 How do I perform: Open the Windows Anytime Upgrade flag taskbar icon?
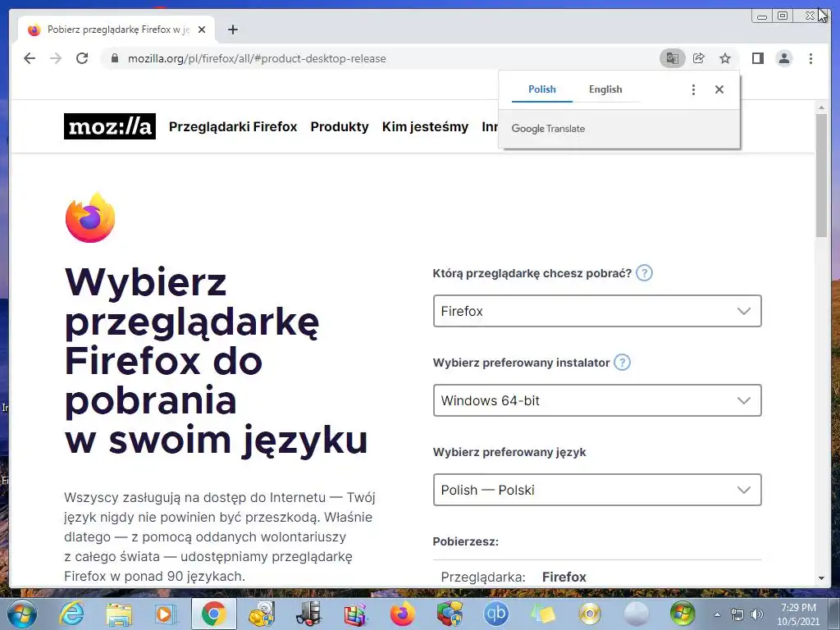[x=682, y=614]
